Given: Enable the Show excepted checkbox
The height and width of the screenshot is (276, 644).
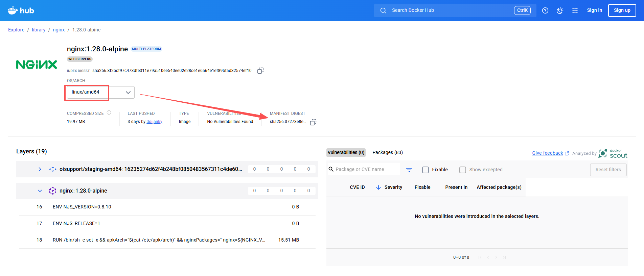Looking at the screenshot, I should (x=463, y=170).
